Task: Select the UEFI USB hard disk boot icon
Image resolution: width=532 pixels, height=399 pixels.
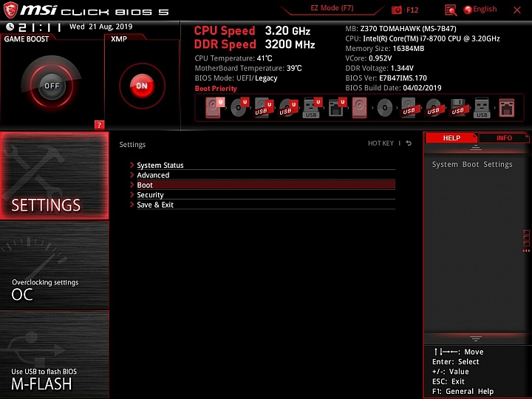Action: [x=264, y=108]
